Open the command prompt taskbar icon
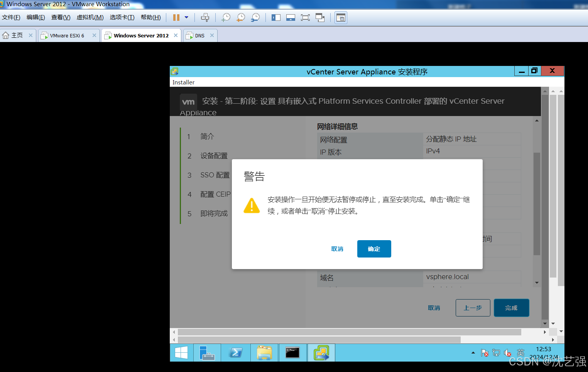 (x=292, y=353)
